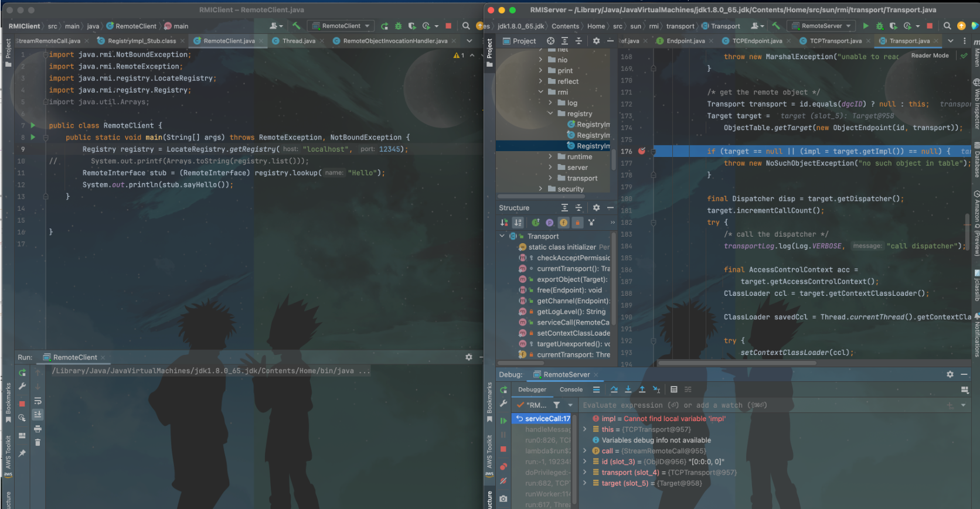Switch to the Console tab in Debug panel
The width and height of the screenshot is (980, 509).
(571, 390)
